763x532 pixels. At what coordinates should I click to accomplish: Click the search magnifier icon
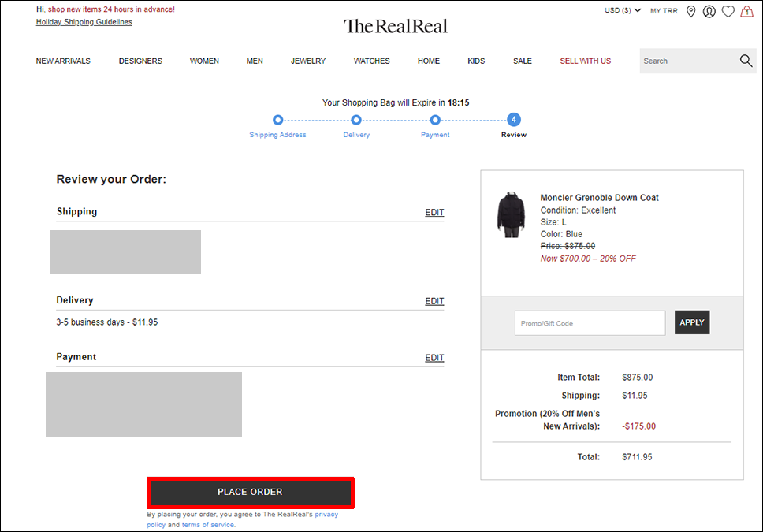tap(746, 61)
